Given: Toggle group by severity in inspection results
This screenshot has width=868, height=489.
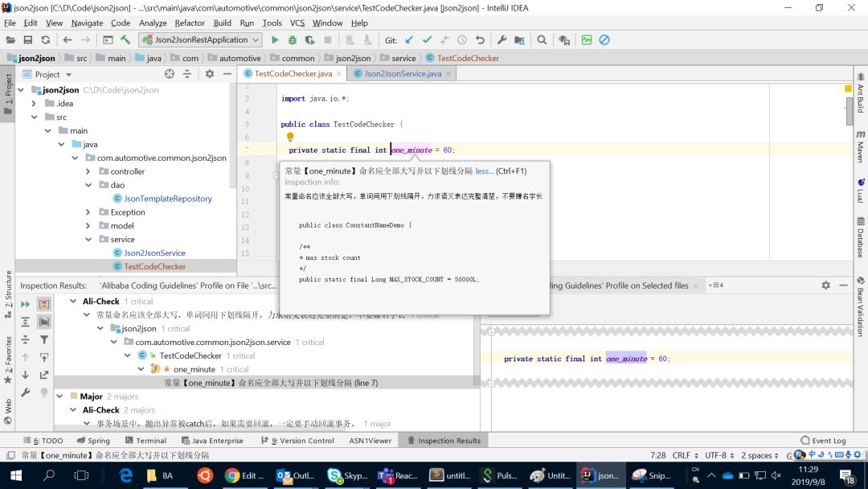Looking at the screenshot, I should tap(44, 304).
